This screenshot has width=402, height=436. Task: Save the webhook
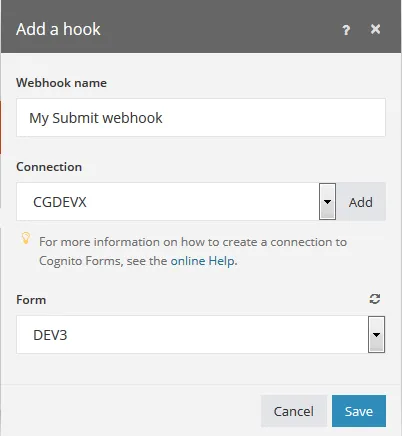(x=359, y=411)
